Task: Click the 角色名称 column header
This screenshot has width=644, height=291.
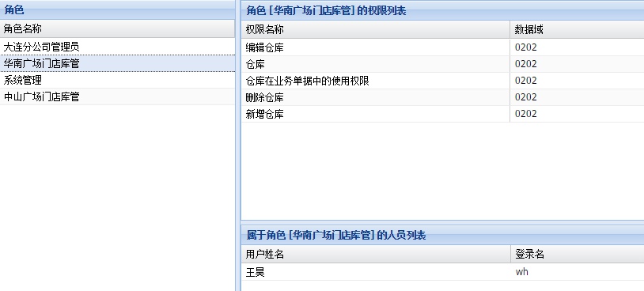Action: click(117, 29)
